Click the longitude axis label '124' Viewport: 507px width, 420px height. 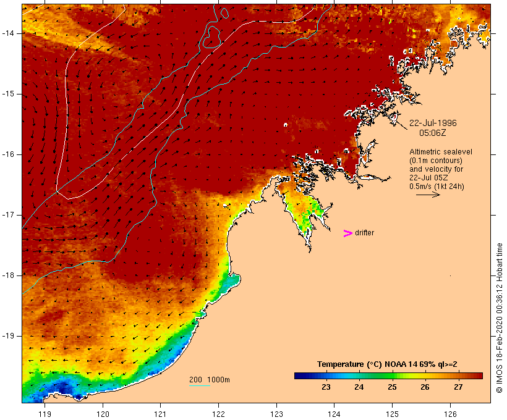pyautogui.click(x=334, y=414)
